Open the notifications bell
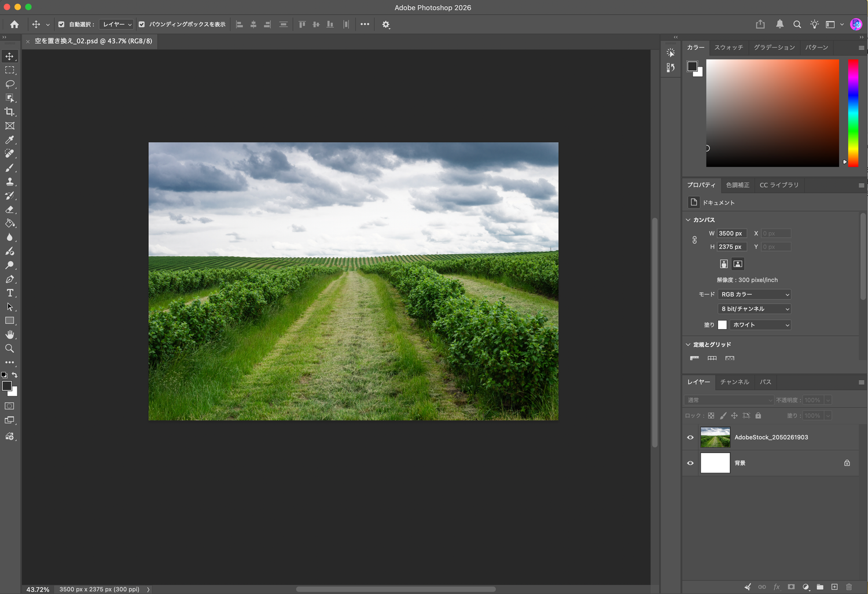Screen dimensions: 868x594 779,24
